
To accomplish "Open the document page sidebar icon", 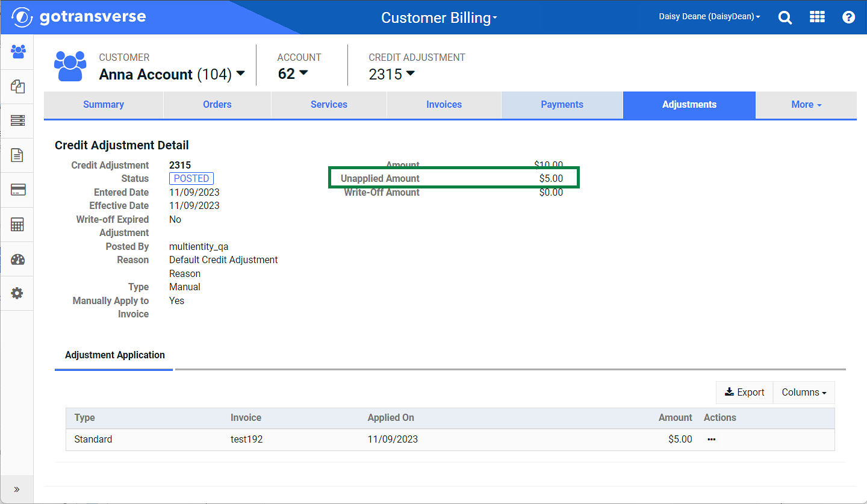I will (17, 155).
